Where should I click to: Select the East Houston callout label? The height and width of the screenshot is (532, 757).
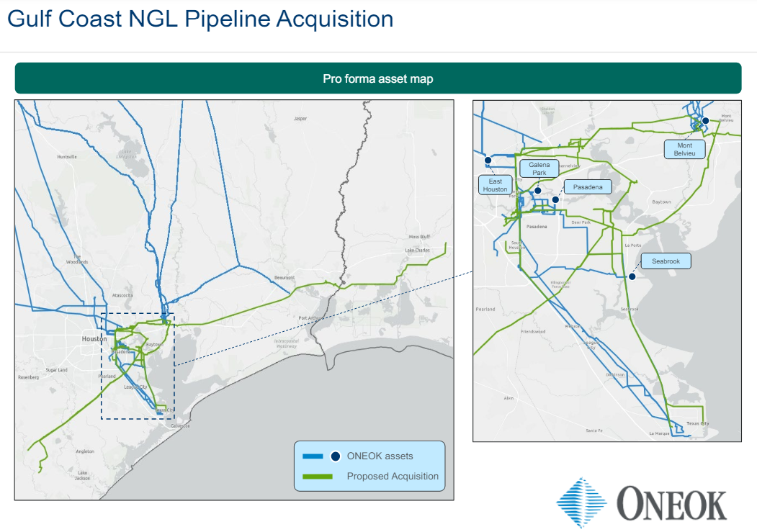point(496,185)
